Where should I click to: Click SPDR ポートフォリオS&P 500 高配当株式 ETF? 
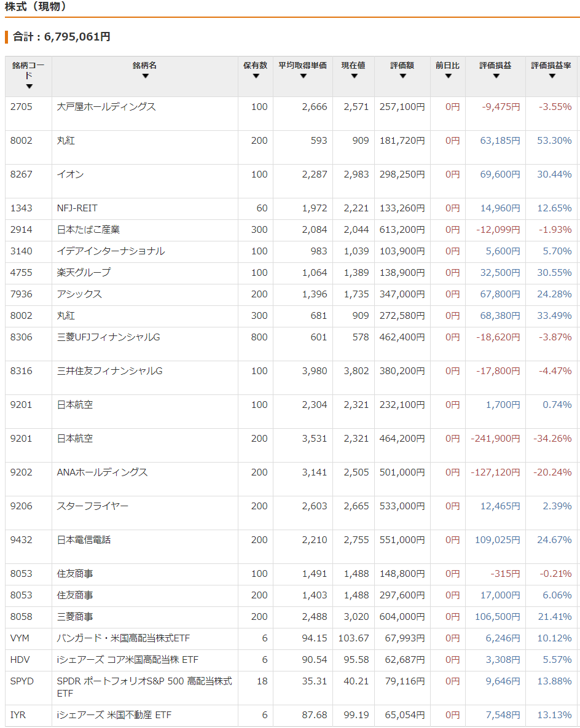[x=144, y=687]
